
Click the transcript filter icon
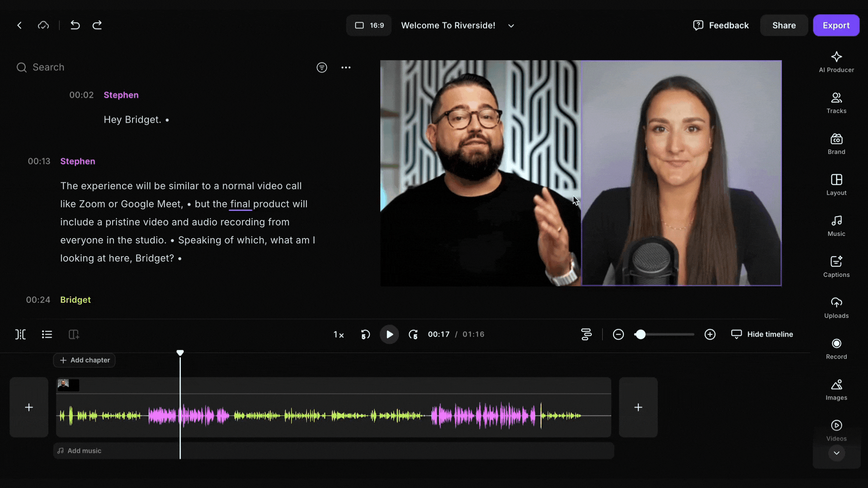[x=321, y=67]
